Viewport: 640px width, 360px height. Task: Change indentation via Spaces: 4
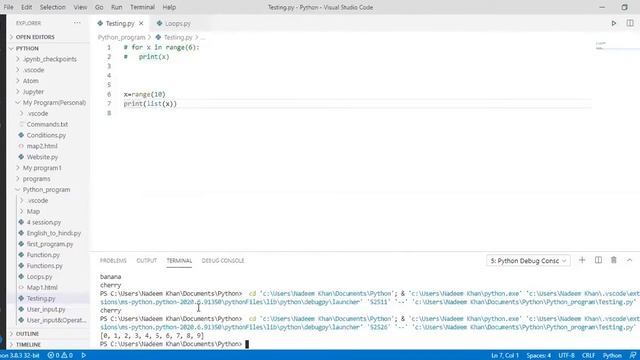[x=538, y=356]
